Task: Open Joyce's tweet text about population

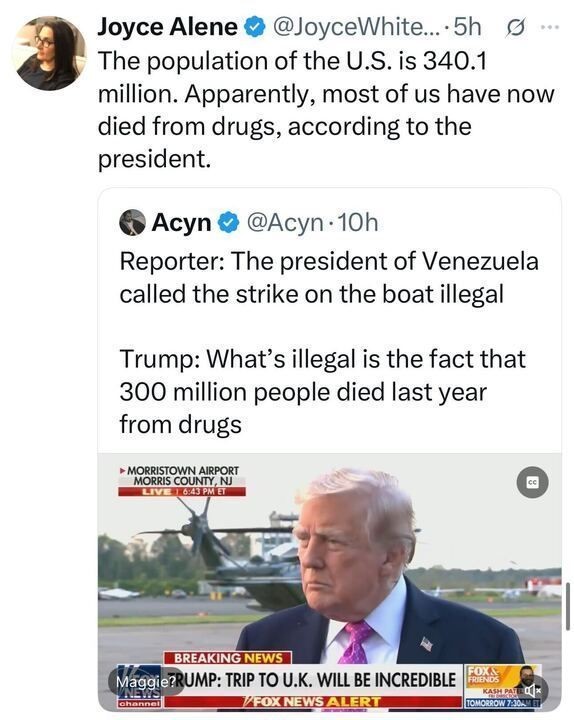Action: (x=326, y=110)
